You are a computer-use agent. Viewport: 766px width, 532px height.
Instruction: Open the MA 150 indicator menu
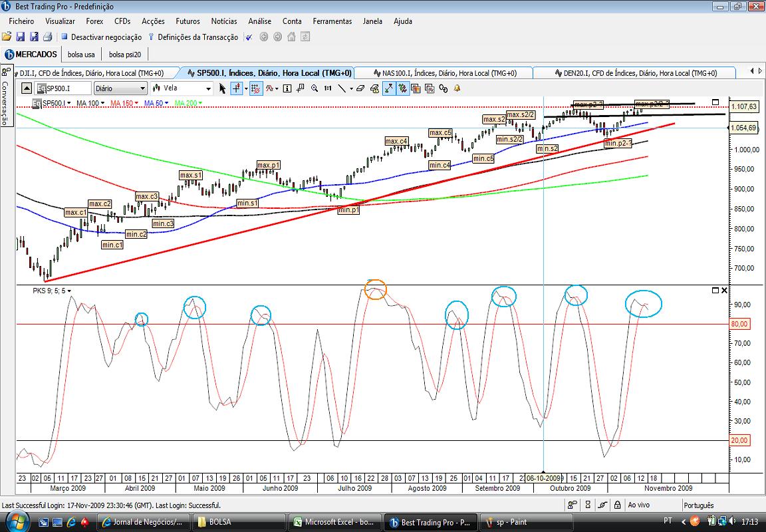124,103
